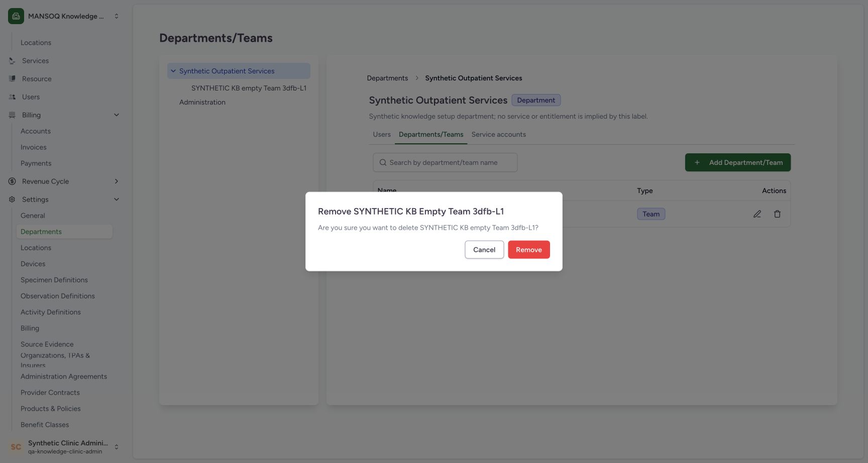The width and height of the screenshot is (868, 463).
Task: Open the user account switcher chevrons
Action: [x=117, y=447]
